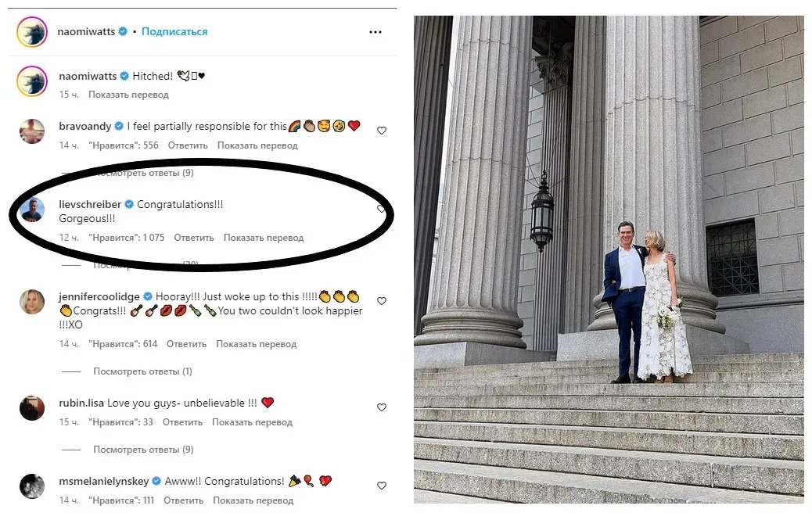812x520 pixels.
Task: Open naomiwatts profile picture in header
Action: point(32,32)
